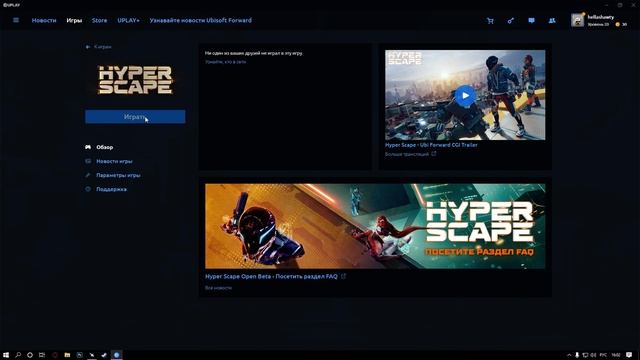
Task: Click the friends online link under message
Action: (226, 62)
